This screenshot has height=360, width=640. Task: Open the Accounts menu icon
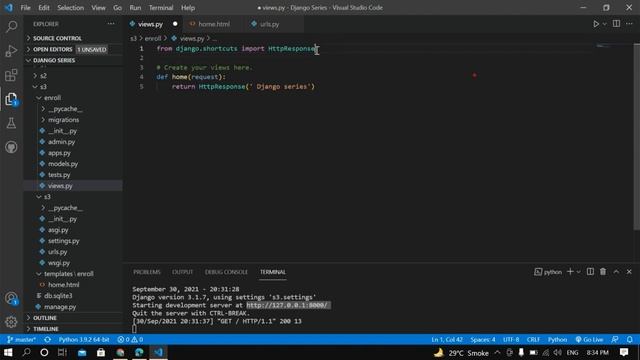point(11,298)
